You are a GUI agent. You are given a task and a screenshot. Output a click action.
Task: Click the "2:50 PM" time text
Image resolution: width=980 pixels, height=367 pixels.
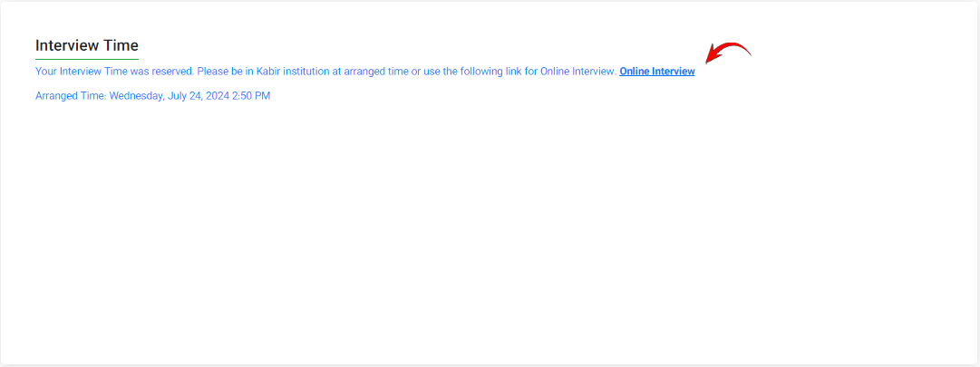[251, 96]
